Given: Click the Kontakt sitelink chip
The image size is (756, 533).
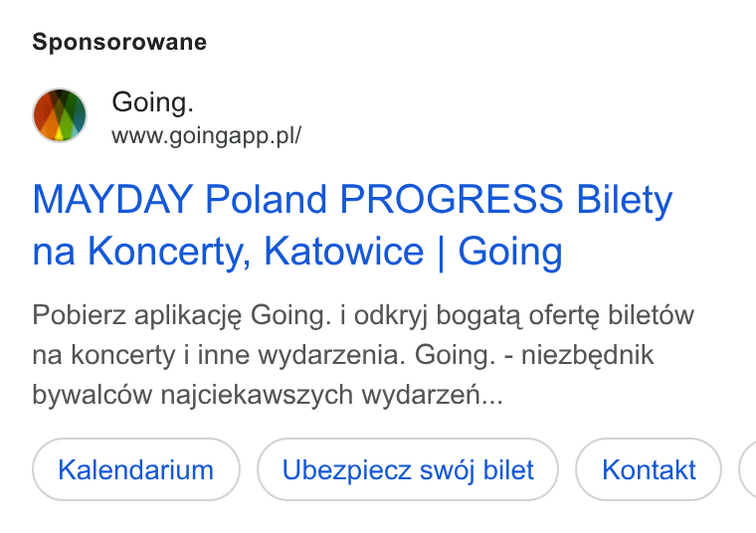Looking at the screenshot, I should (649, 469).
